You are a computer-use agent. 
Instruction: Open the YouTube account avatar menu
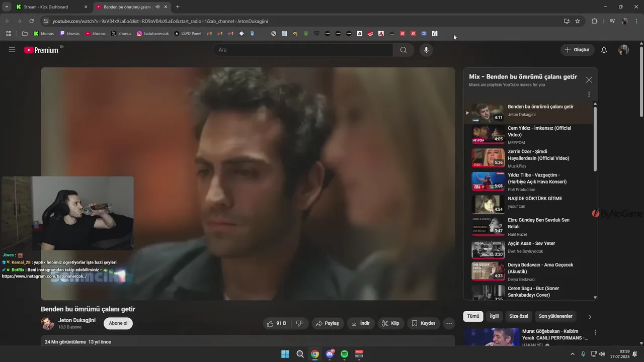click(623, 50)
